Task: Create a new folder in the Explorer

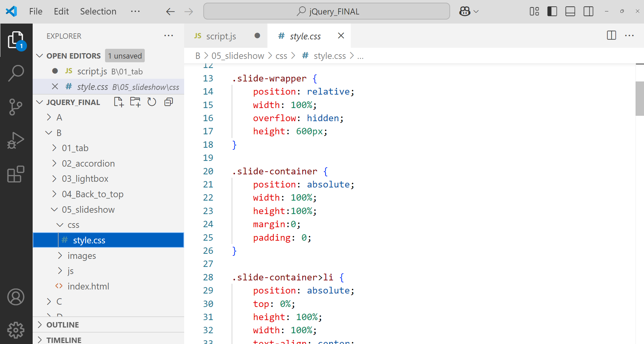Action: tap(135, 102)
